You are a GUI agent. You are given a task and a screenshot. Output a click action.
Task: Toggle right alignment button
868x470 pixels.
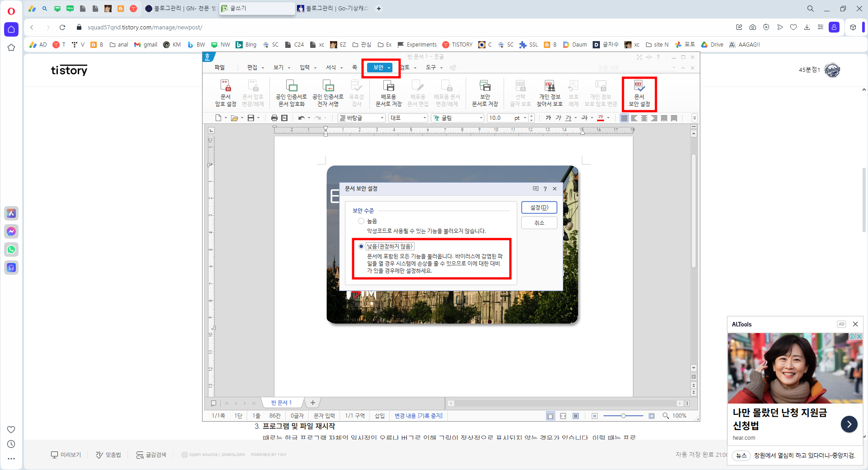654,118
